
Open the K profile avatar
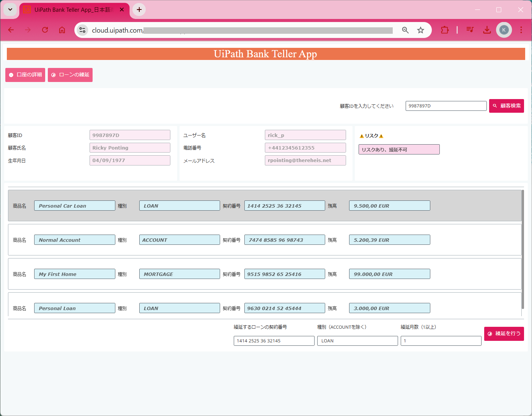[x=504, y=30]
